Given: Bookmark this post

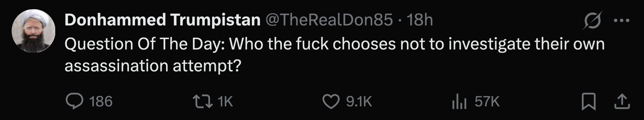Looking at the screenshot, I should (589, 101).
